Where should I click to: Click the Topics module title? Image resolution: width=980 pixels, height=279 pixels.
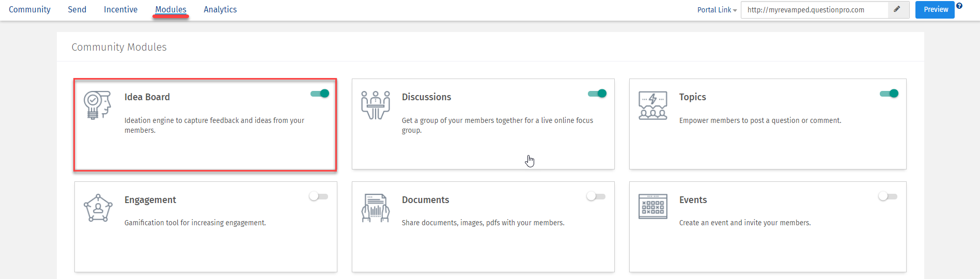(692, 97)
